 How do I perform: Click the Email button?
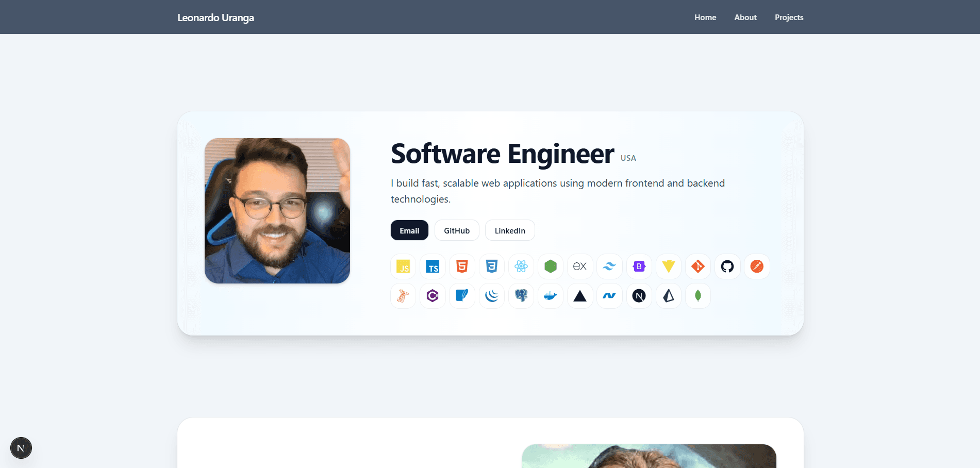409,230
